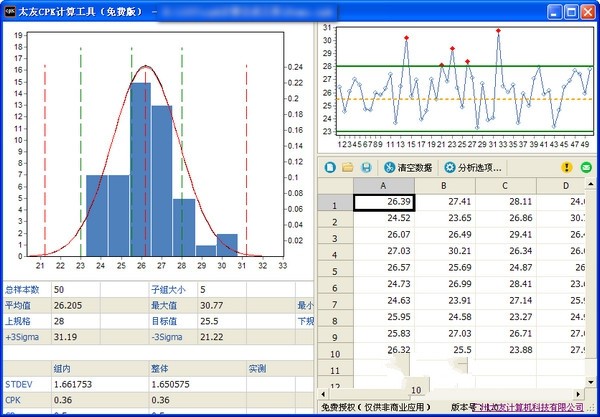The height and width of the screenshot is (417, 600).
Task: Click the 组内 STDEV value 1.661753
Action: pyautogui.click(x=73, y=384)
